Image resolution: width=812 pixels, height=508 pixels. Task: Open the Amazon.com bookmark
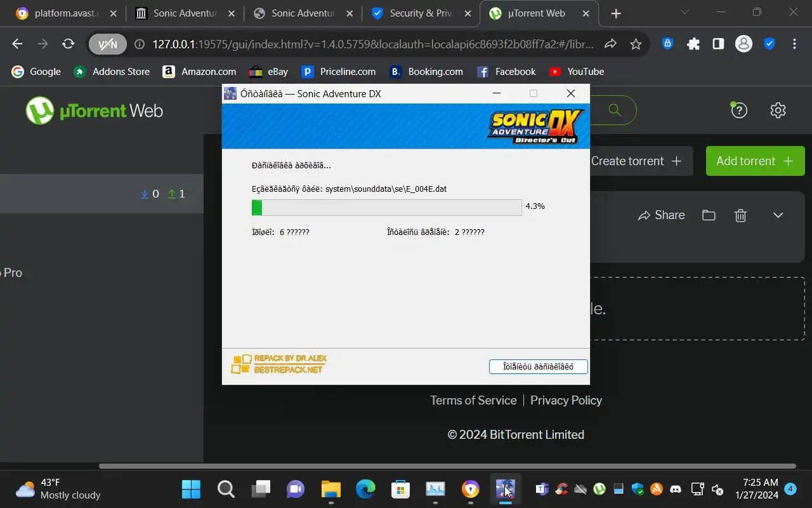pos(199,72)
